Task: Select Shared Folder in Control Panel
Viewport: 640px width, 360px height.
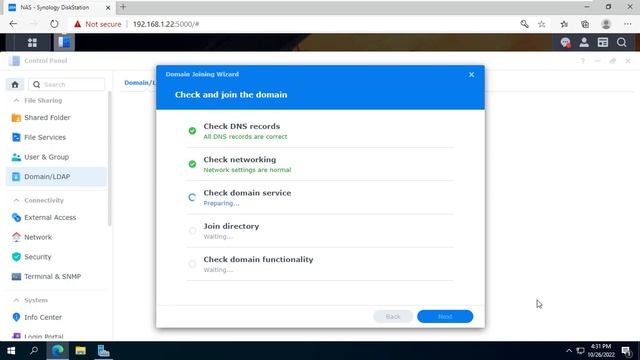Action: (x=56, y=118)
